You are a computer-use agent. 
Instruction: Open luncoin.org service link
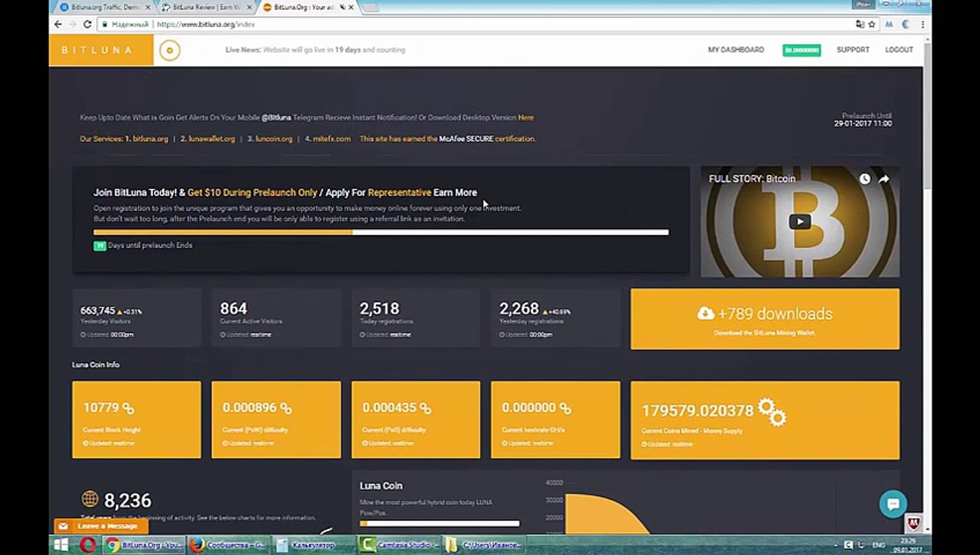tap(274, 139)
